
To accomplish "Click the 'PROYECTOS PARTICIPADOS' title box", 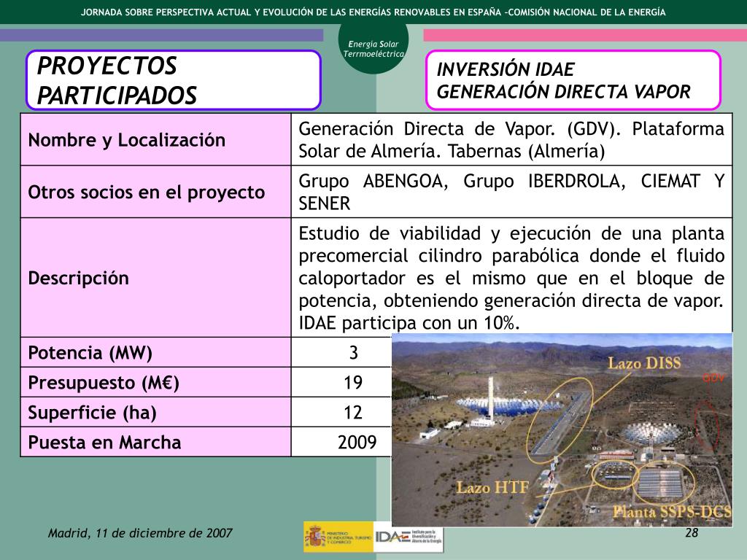I will click(x=174, y=80).
